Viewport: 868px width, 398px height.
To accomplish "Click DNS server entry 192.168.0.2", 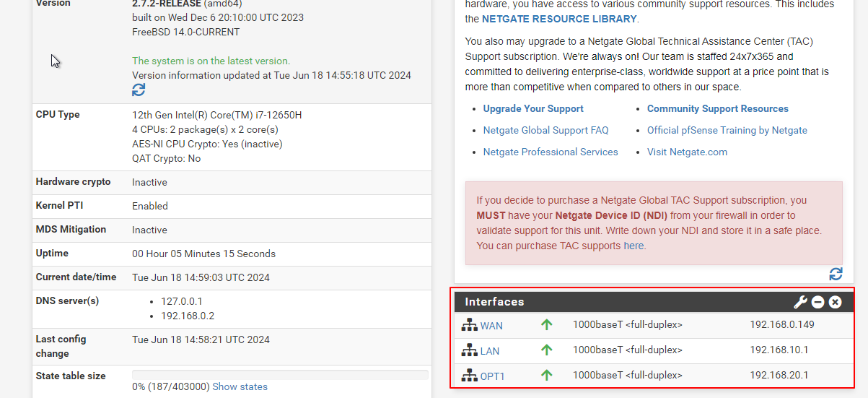I will [x=188, y=316].
